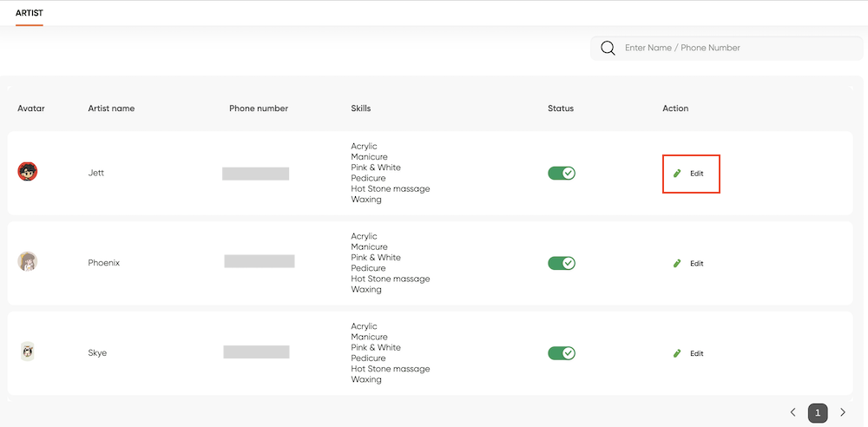Viewport: 868px width, 427px height.
Task: Go to previous page using left chevron
Action: tap(792, 412)
